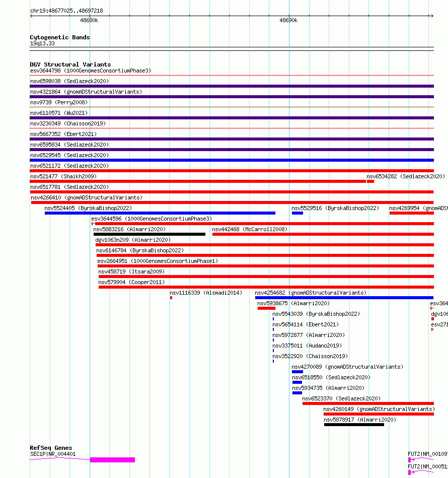Screen dimensions: 448x478
Task: Open the first FUT2|NM_00109 gene label
Action: pos(427,454)
